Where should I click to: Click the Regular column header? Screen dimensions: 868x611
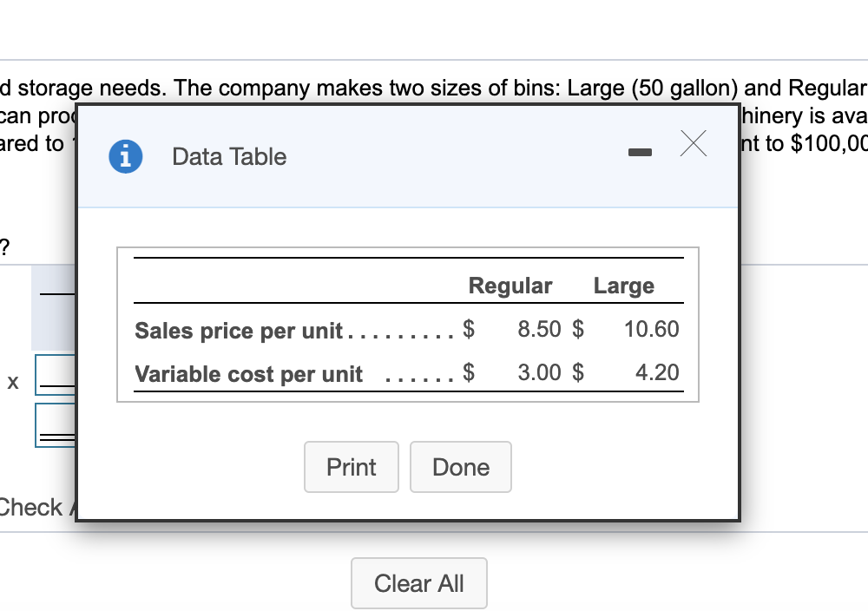(x=510, y=286)
